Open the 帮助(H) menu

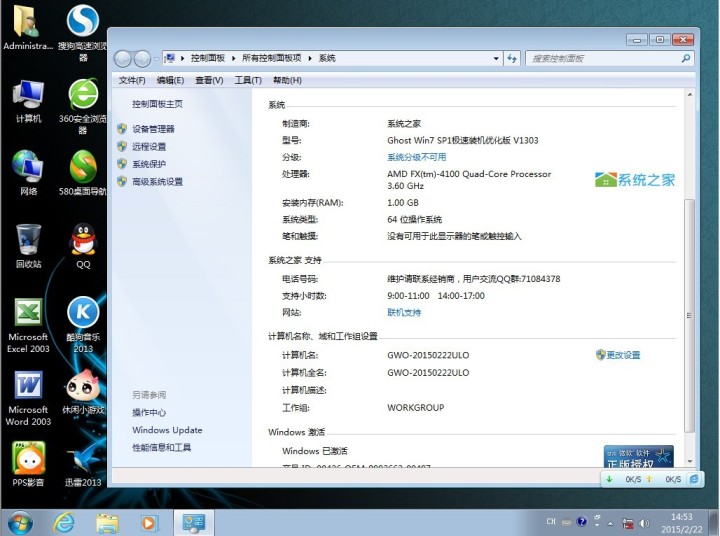(287, 80)
